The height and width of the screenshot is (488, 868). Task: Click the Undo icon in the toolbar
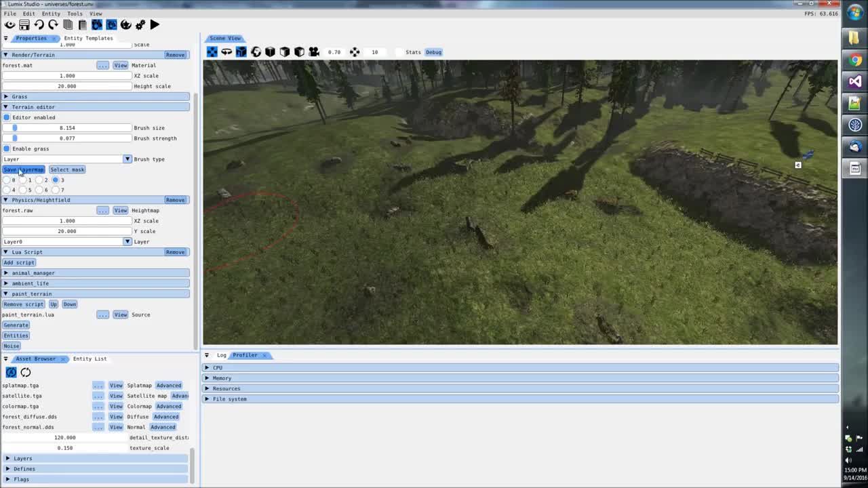[x=39, y=24]
